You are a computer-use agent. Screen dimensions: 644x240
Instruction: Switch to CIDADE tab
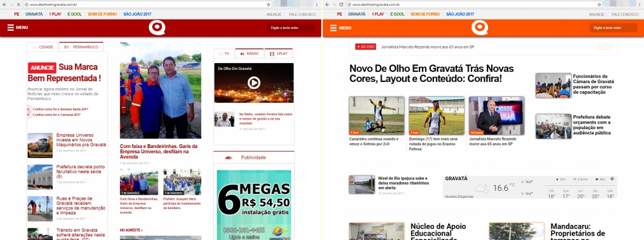[x=43, y=47]
